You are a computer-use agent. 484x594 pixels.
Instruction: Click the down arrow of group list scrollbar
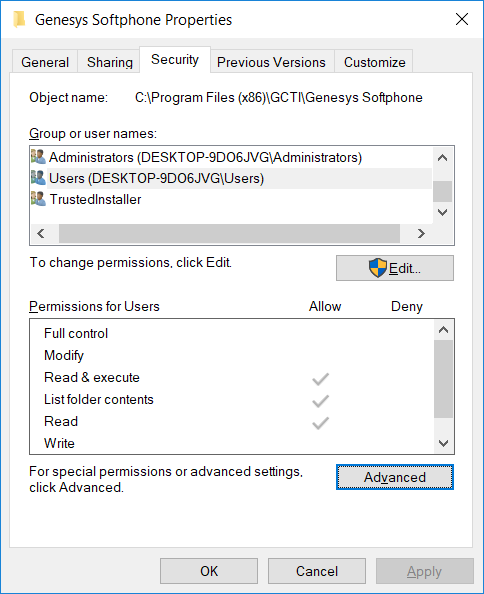coord(442,212)
